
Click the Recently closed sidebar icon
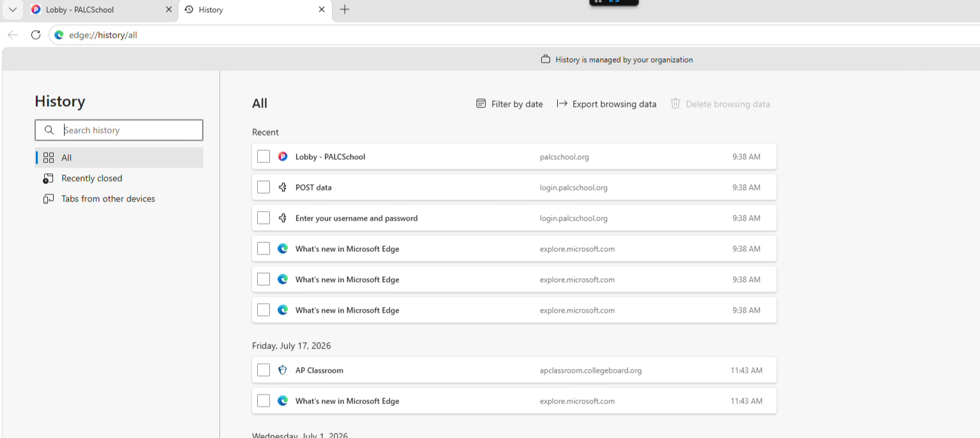coord(49,178)
